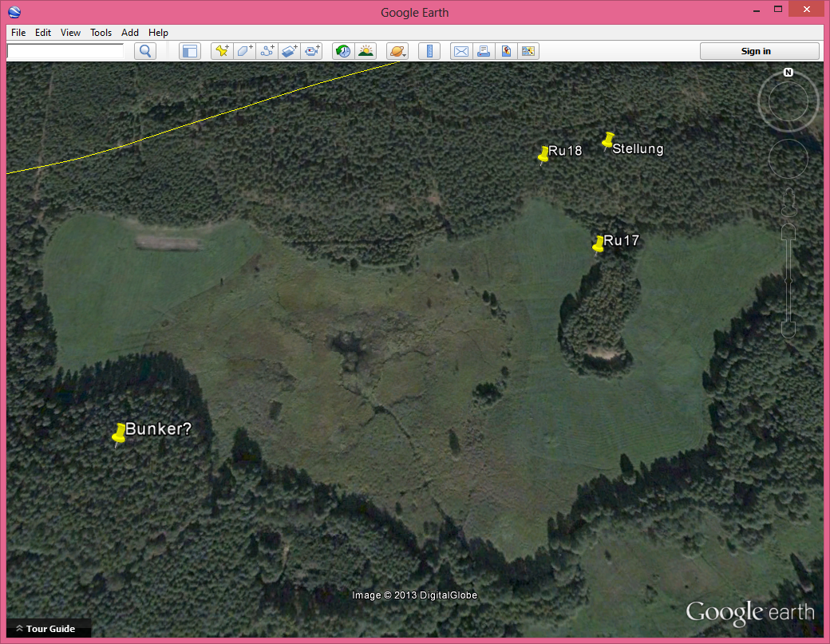
Task: Click the Print icon in toolbar
Action: 483,51
